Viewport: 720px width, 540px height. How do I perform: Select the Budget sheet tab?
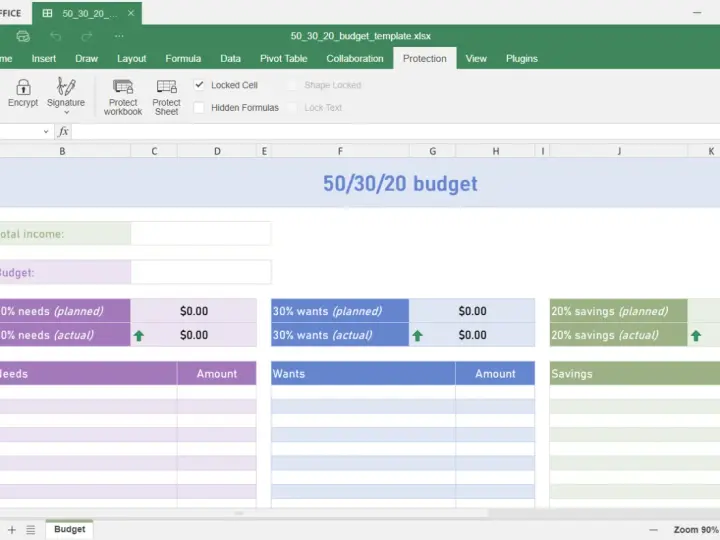coord(69,529)
